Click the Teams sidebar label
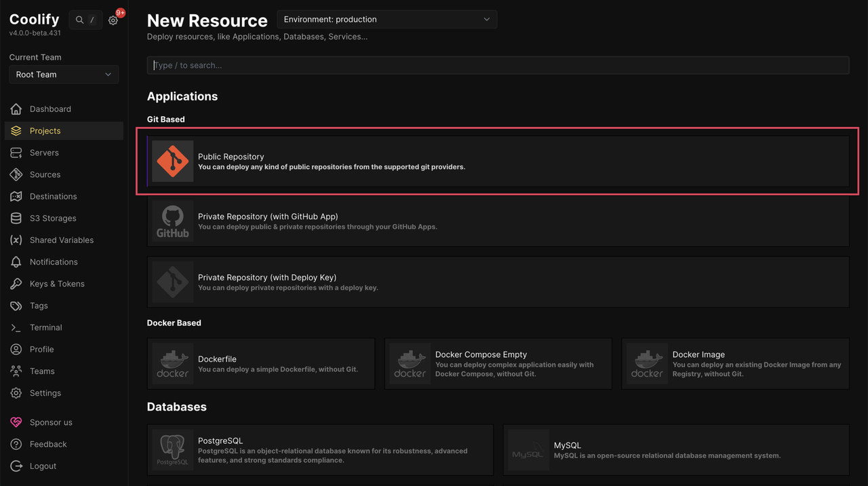Screen dimensions: 868x486 pos(42,371)
